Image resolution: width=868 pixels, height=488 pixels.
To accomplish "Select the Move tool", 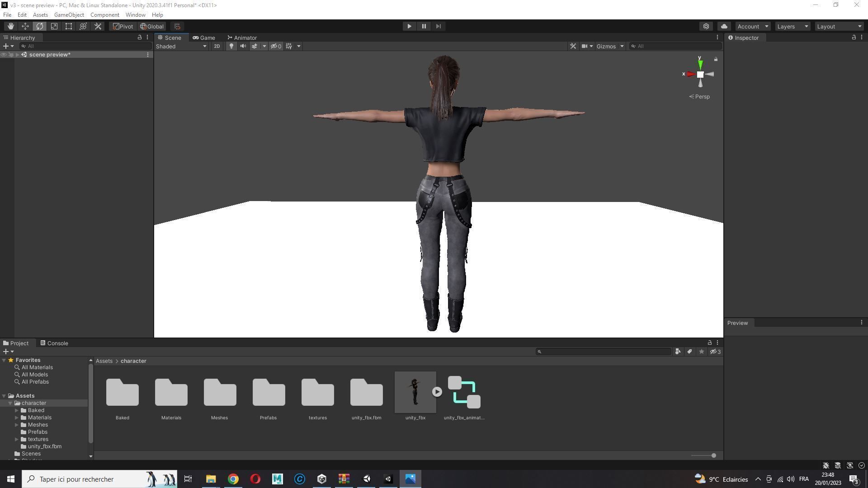I will point(25,26).
